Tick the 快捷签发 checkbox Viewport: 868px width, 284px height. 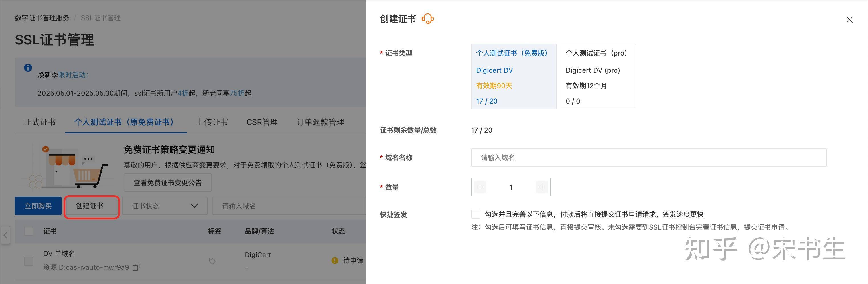click(475, 214)
